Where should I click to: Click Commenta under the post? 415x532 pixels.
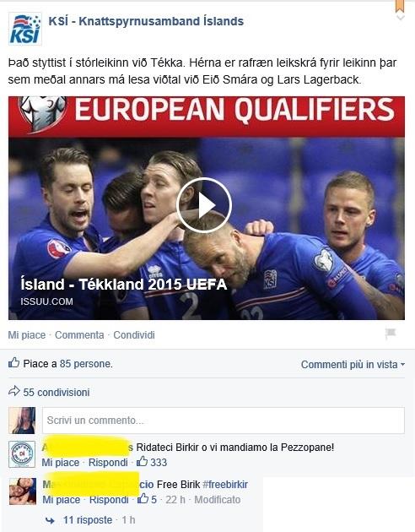pos(79,335)
